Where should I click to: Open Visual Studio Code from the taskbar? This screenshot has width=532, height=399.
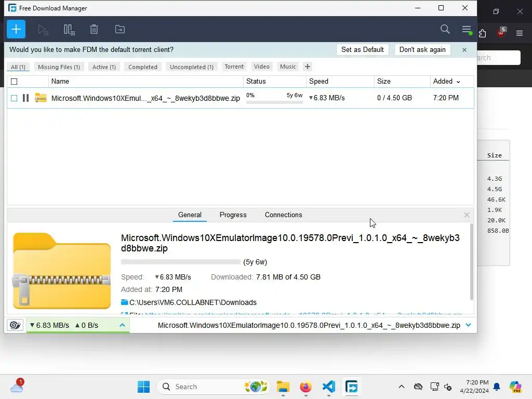pos(328,387)
